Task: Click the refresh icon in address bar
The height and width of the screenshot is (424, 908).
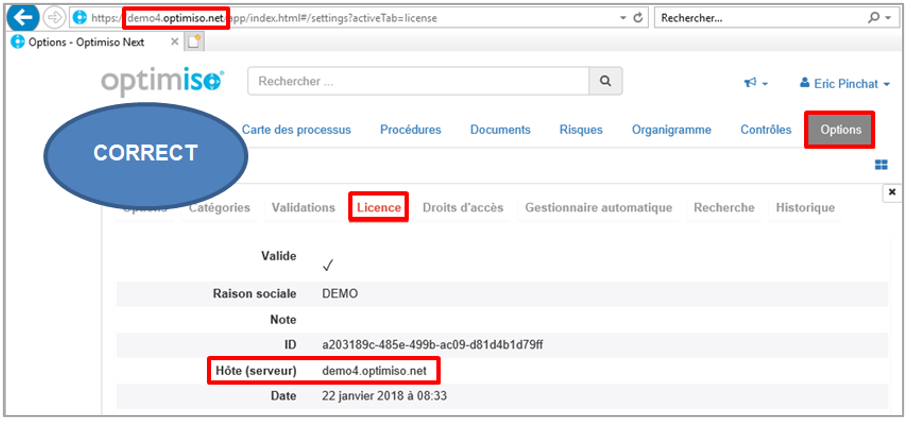Action: coord(638,18)
